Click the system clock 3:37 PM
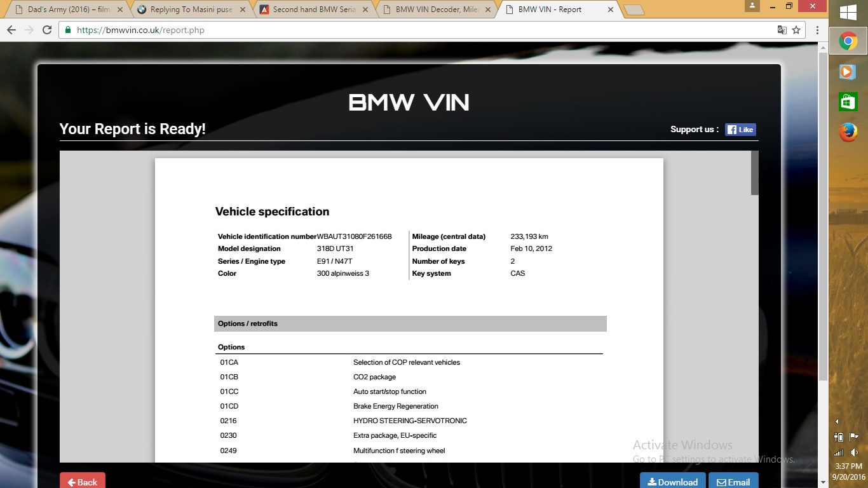This screenshot has height=488, width=868. (848, 466)
